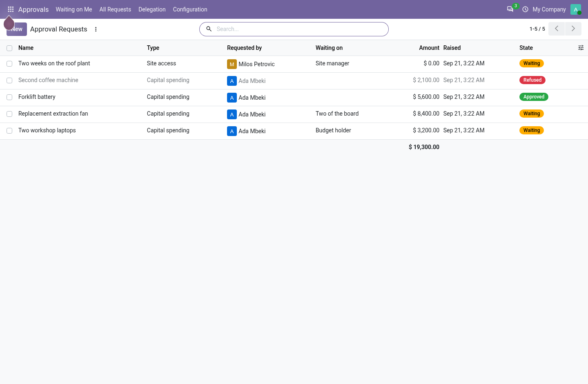
Task: Click the My Company switcher
Action: [x=549, y=9]
